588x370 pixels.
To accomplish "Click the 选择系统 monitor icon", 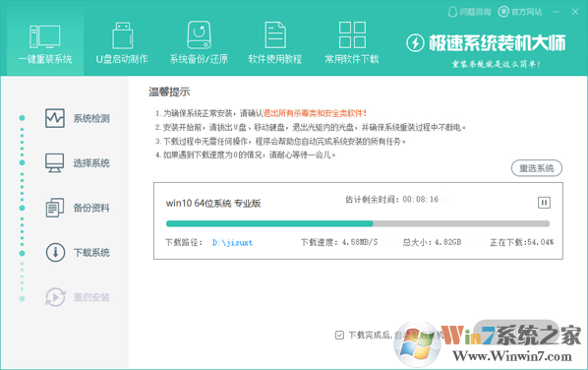I will [55, 163].
